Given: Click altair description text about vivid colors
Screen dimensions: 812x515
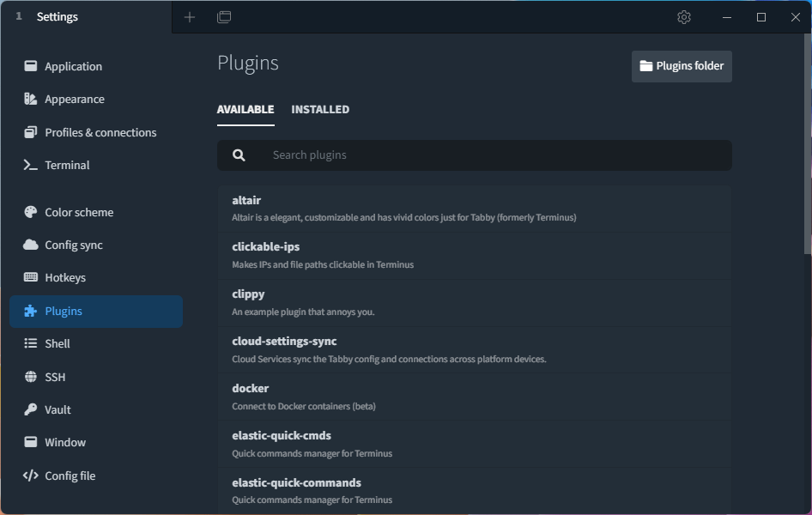Looking at the screenshot, I should (404, 217).
